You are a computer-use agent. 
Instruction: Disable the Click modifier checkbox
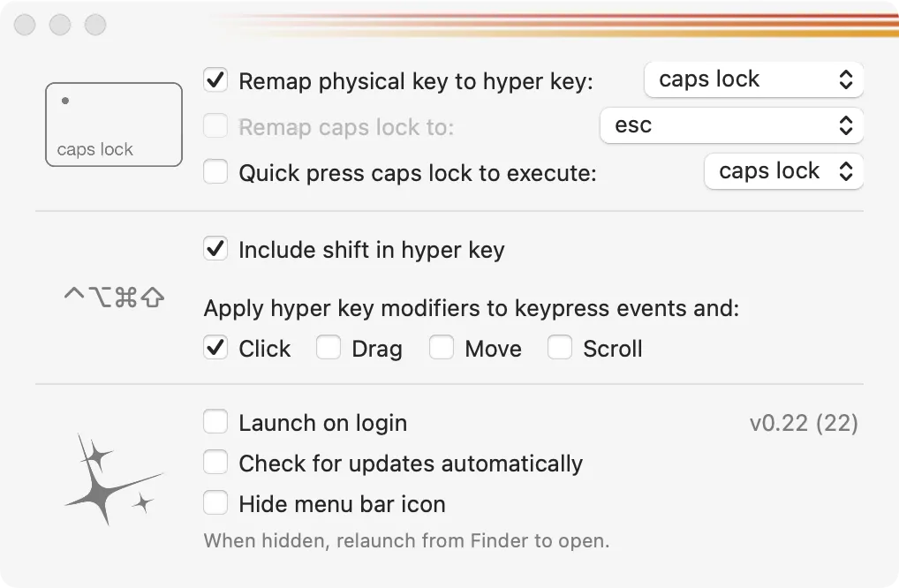(x=215, y=348)
